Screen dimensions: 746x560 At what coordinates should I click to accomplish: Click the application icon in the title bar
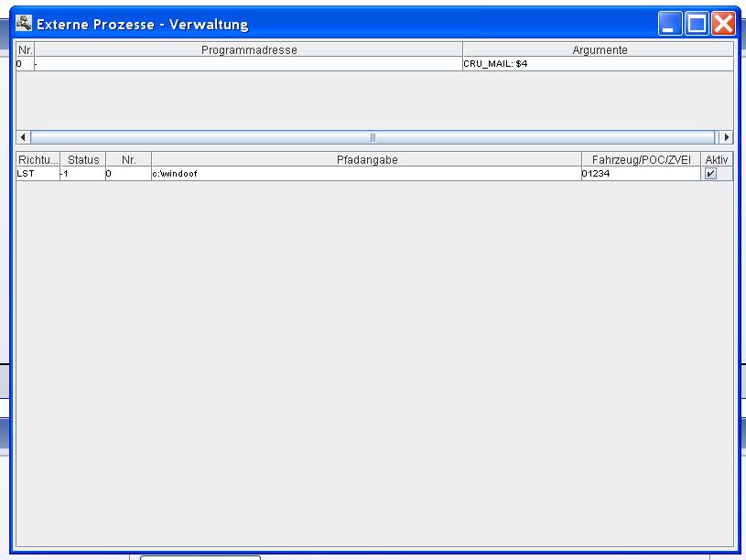click(x=23, y=24)
